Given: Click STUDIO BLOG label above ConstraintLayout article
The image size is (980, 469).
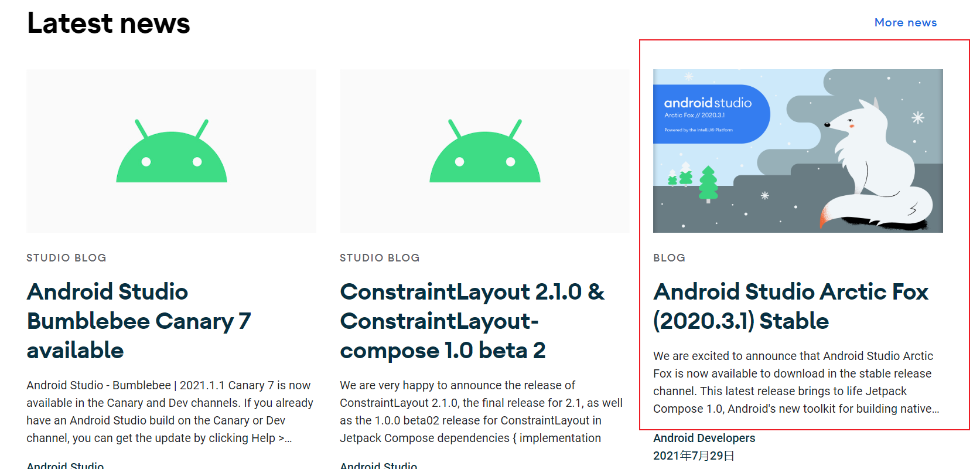Looking at the screenshot, I should tap(380, 258).
